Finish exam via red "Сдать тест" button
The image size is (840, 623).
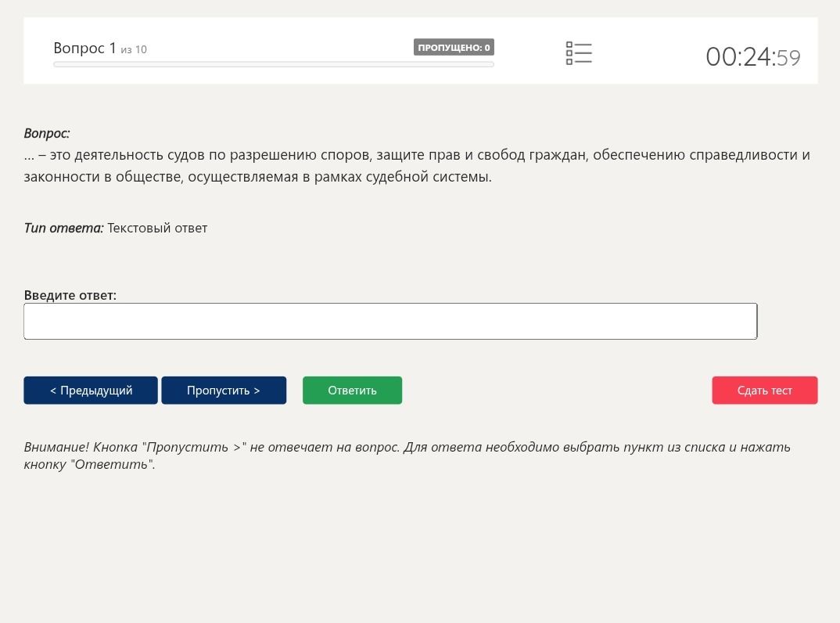pyautogui.click(x=765, y=391)
